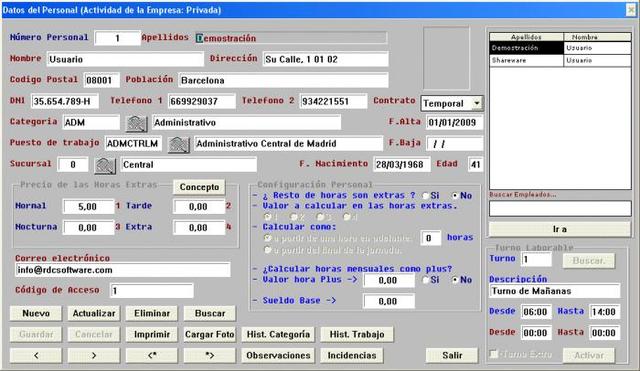Viewport: 640px width, 371px height.
Task: Jump to first record with the <* button
Action: pos(152,355)
